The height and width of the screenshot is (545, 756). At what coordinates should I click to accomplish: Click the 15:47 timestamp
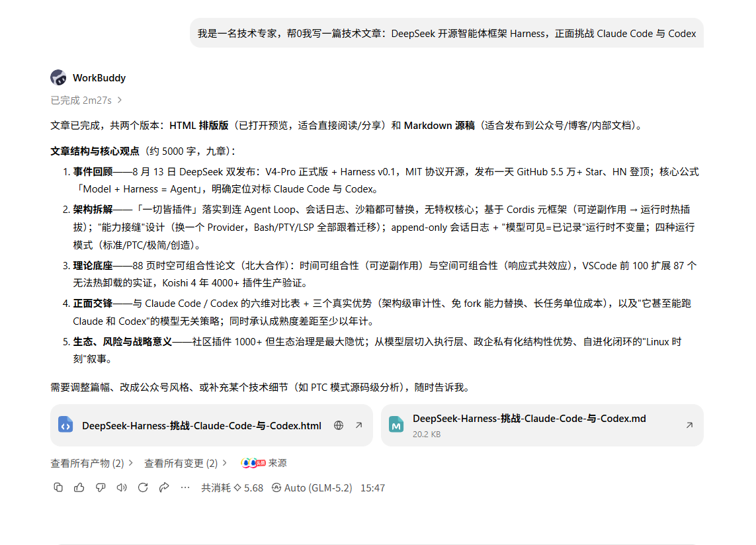(x=372, y=488)
